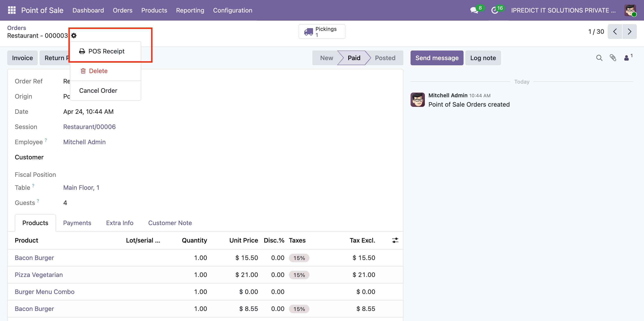Open the Restaurant/00006 session link

pos(89,127)
